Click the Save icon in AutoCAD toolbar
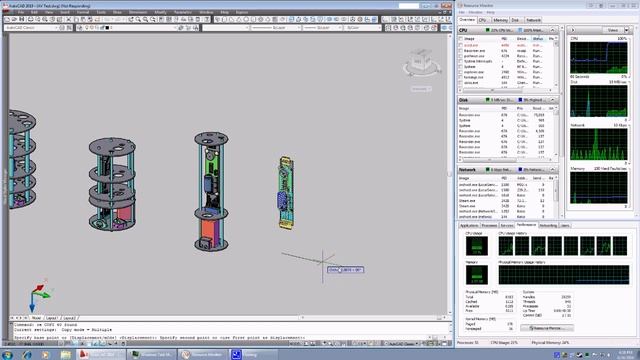The image size is (640, 360). pos(22,19)
